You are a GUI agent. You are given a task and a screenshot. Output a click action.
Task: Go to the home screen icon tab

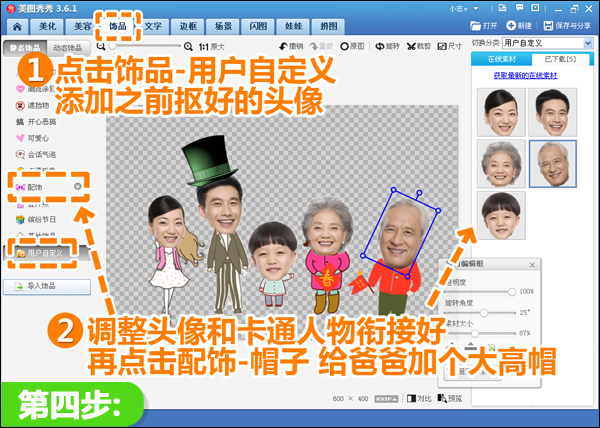17,26
